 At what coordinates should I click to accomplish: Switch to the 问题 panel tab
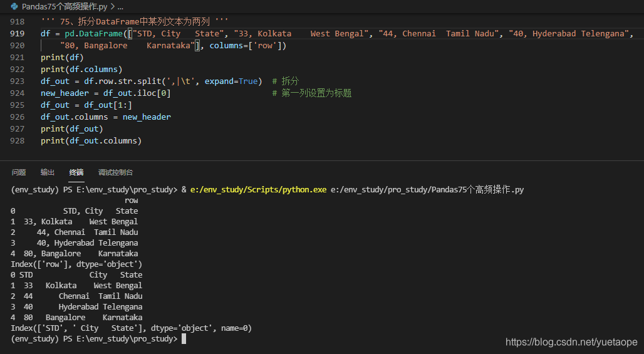pos(19,172)
